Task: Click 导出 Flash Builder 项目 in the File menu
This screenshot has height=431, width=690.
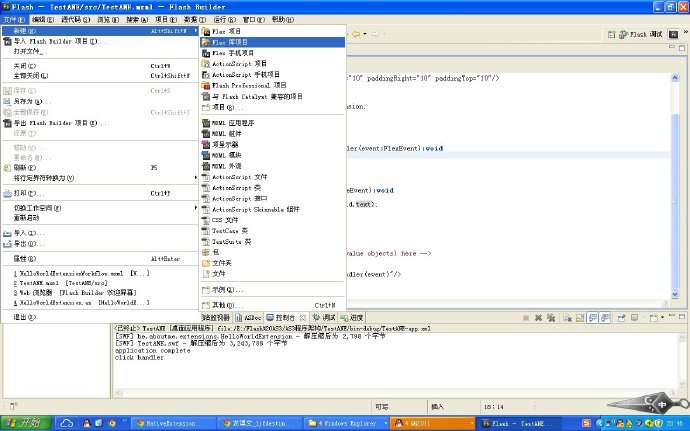Action: [x=100, y=123]
